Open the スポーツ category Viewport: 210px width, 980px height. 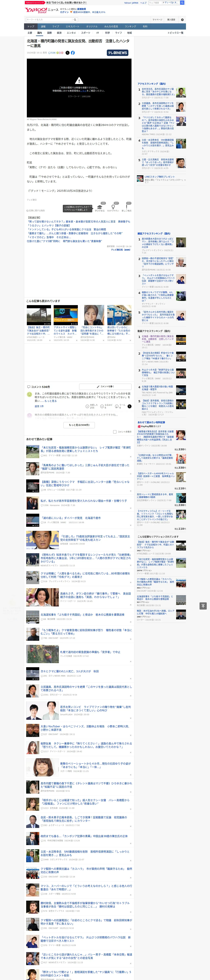click(86, 33)
